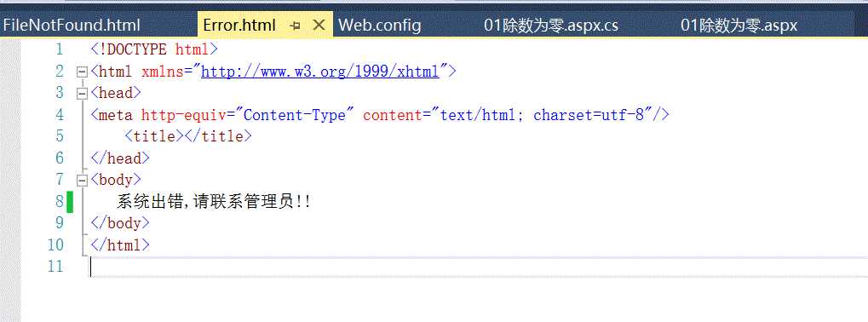This screenshot has height=322, width=868.
Task: Click line number 8 in the margin
Action: pyautogui.click(x=60, y=202)
